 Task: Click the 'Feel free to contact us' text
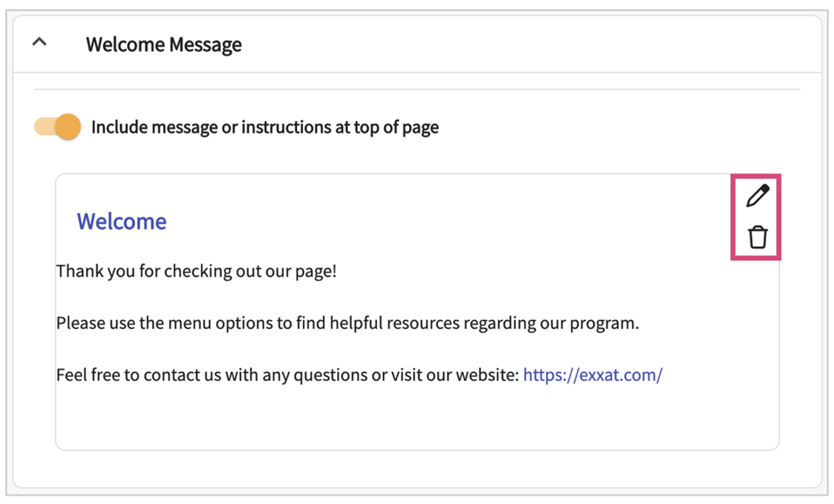click(x=193, y=374)
